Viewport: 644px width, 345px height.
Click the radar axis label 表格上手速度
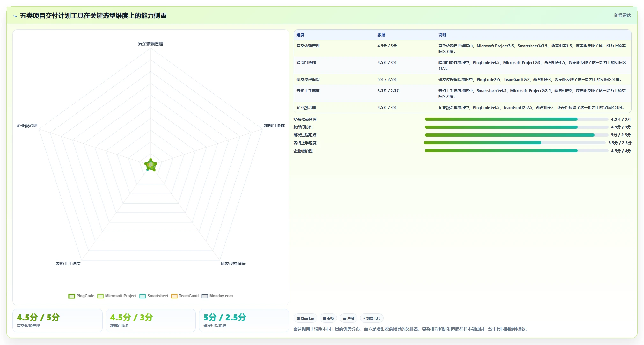[68, 263]
